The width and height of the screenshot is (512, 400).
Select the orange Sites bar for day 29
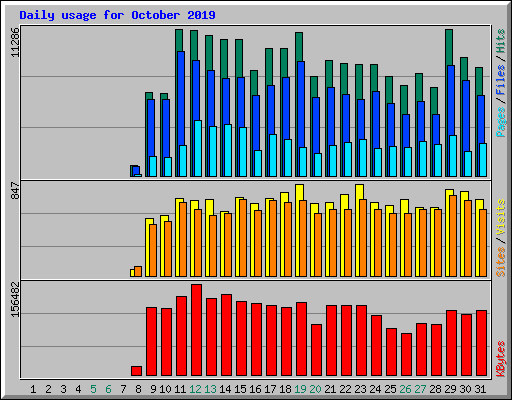pos(453,236)
